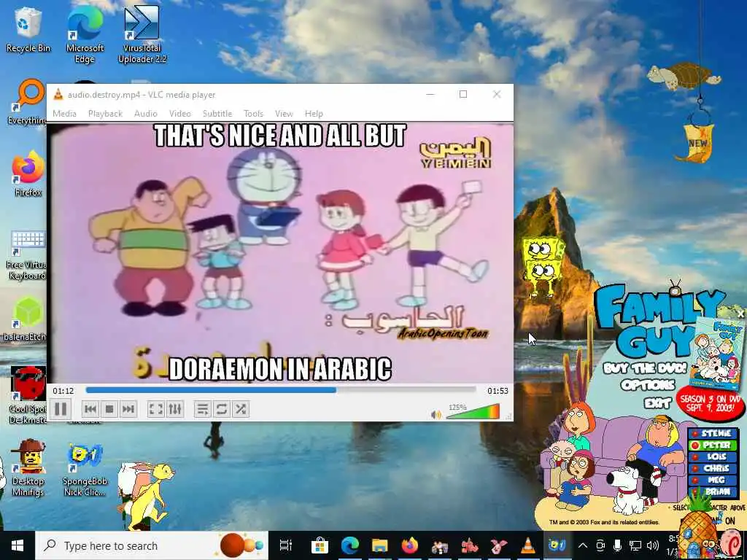Click the SpongeBob desktop character on the rock
This screenshot has width=747, height=560.
[543, 266]
